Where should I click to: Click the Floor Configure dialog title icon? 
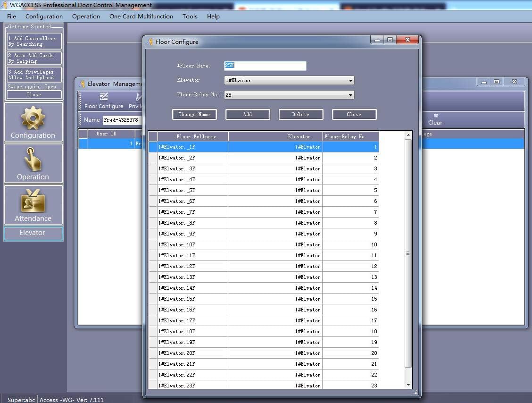[x=150, y=42]
